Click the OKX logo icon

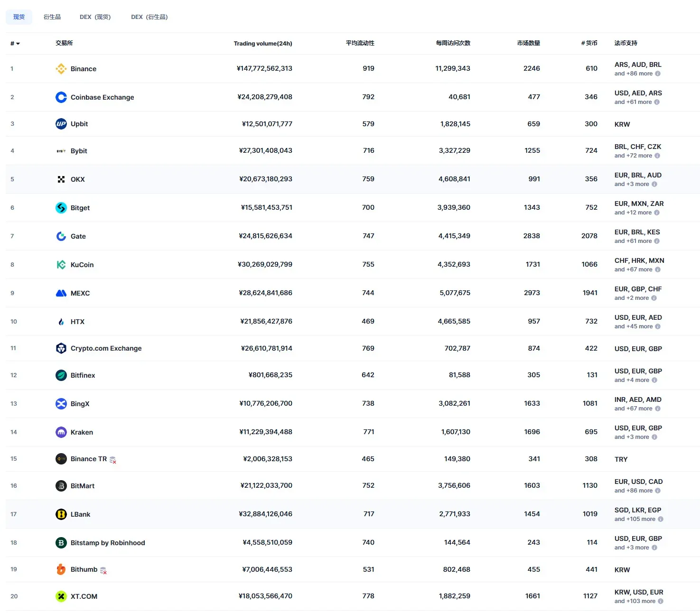click(x=61, y=179)
